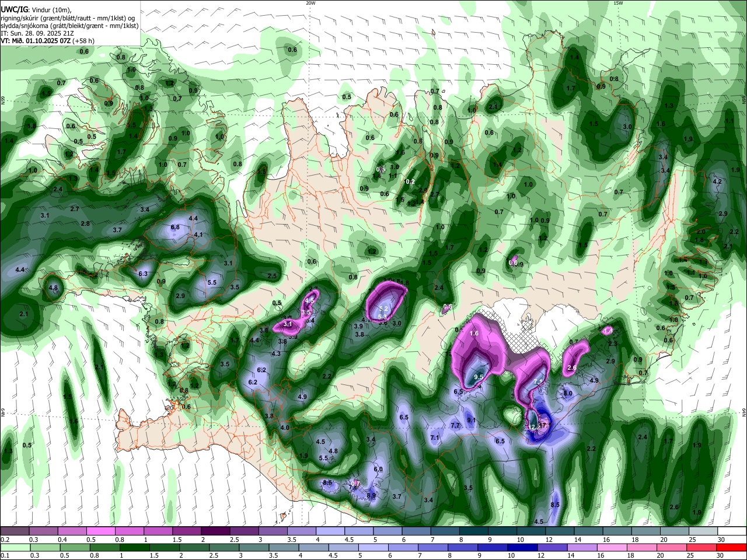The width and height of the screenshot is (747, 560).
Task: Click the VT valid time 01.10.2025 07Z line
Action: [x=47, y=41]
